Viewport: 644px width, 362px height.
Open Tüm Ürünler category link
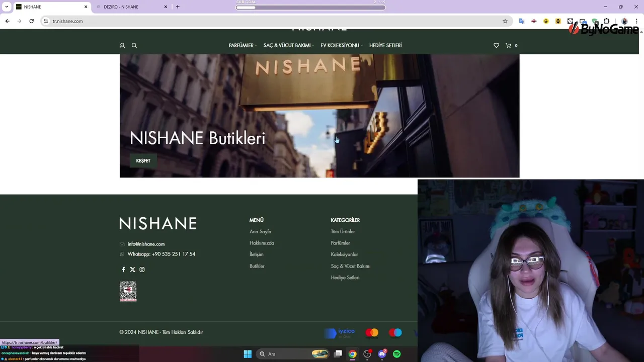tap(343, 231)
